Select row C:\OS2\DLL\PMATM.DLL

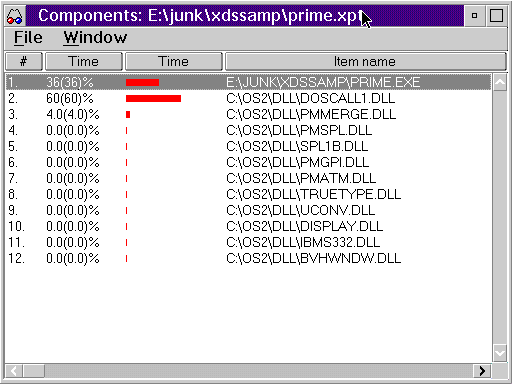point(248,178)
